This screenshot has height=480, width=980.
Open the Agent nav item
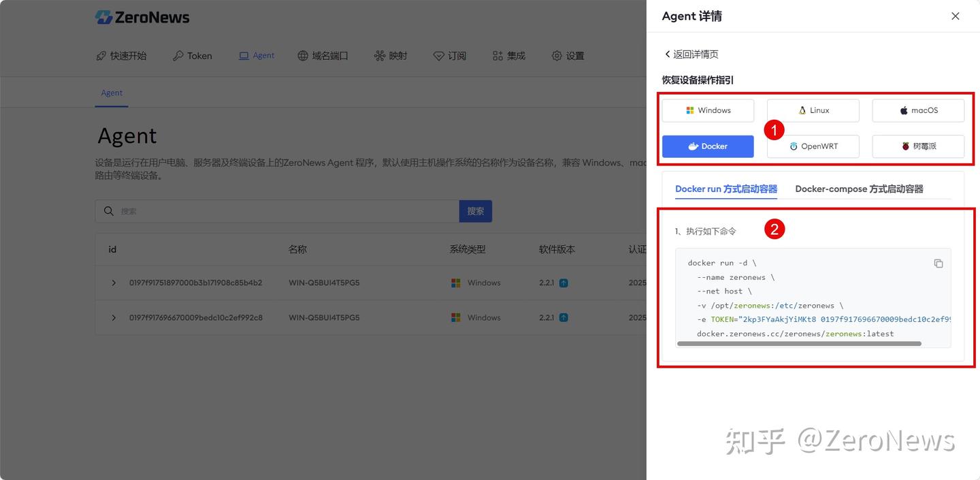(x=257, y=56)
